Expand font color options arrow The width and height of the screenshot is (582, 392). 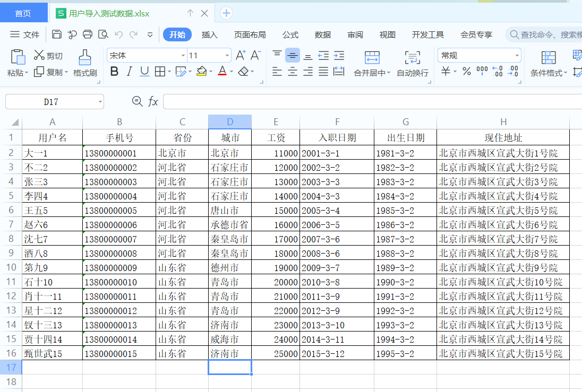click(232, 72)
